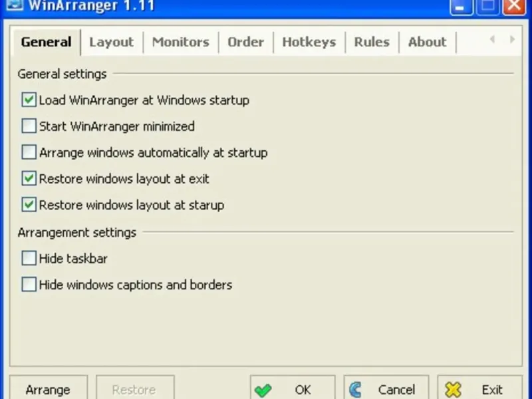Click the Arrange button
Image resolution: width=532 pixels, height=399 pixels.
(48, 389)
